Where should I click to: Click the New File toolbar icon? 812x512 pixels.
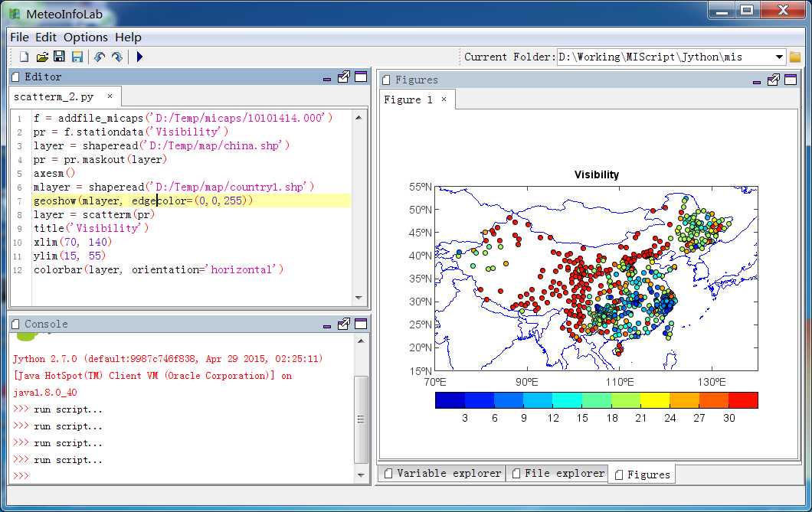click(24, 57)
